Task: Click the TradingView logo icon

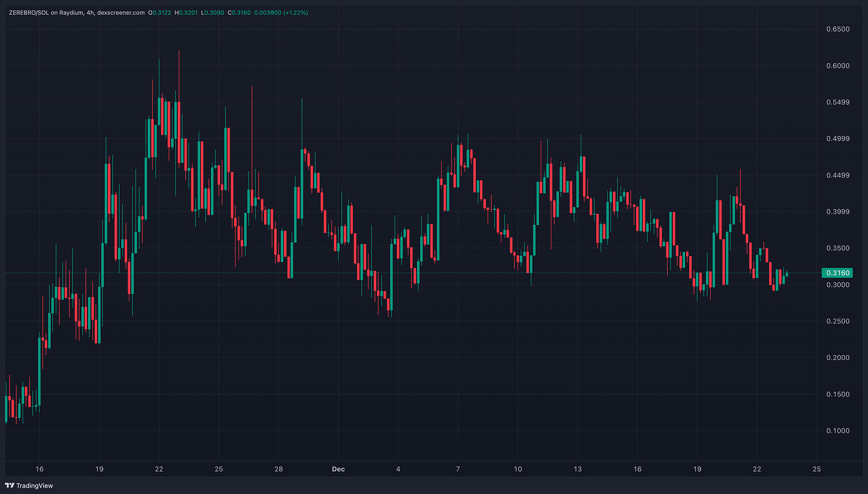Action: [10, 485]
